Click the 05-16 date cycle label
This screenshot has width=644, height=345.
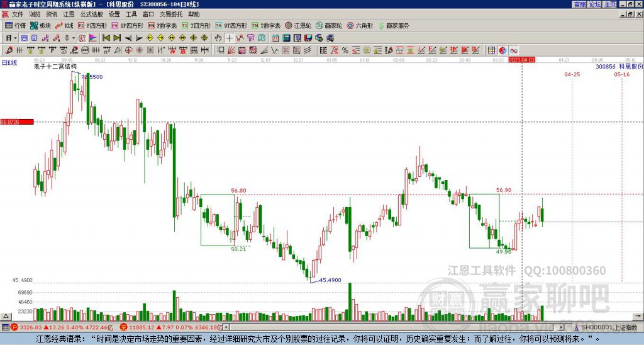(622, 74)
